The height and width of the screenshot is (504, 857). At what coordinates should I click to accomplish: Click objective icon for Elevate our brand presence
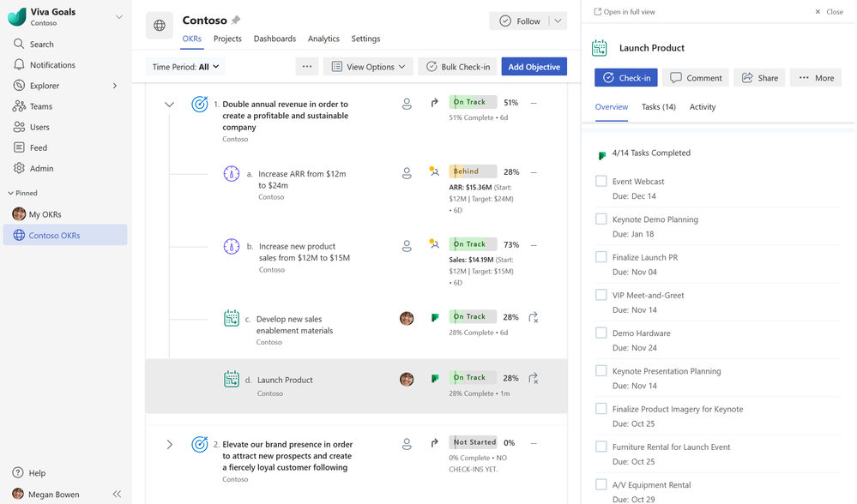point(200,444)
